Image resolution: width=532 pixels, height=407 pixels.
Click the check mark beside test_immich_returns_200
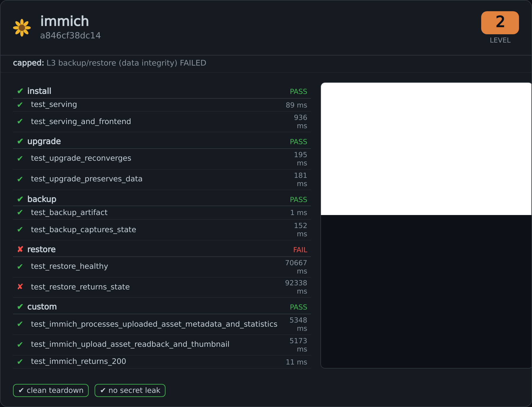20,362
